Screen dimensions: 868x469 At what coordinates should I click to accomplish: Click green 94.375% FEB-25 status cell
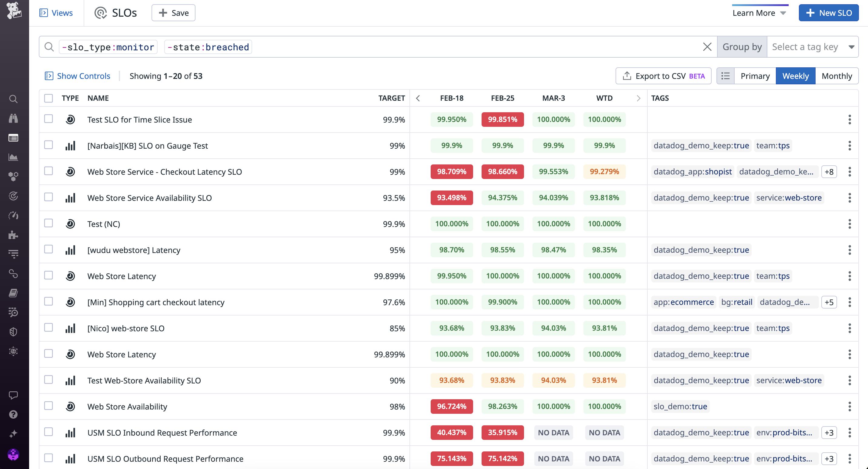tap(502, 197)
